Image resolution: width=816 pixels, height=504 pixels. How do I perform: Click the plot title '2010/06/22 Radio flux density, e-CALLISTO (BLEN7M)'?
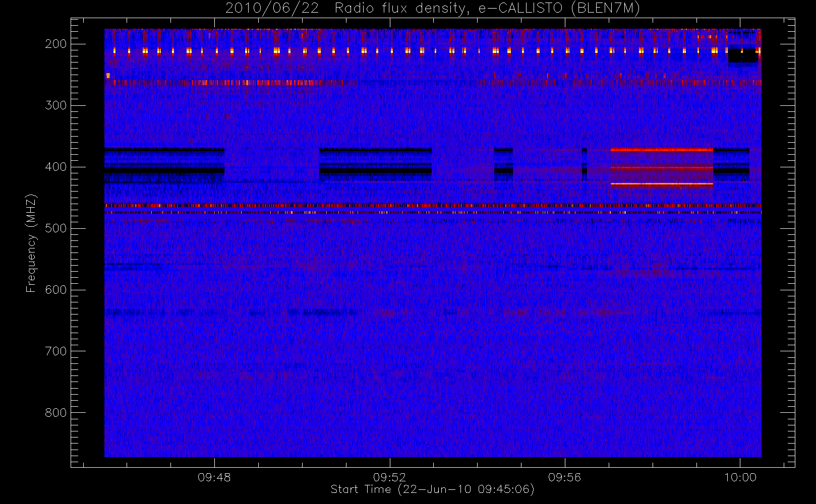pos(432,9)
